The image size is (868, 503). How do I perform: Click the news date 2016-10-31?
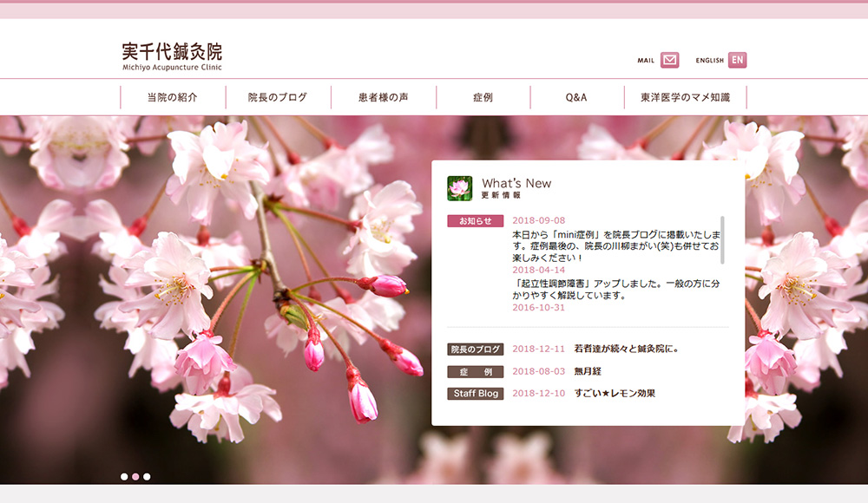tap(539, 308)
